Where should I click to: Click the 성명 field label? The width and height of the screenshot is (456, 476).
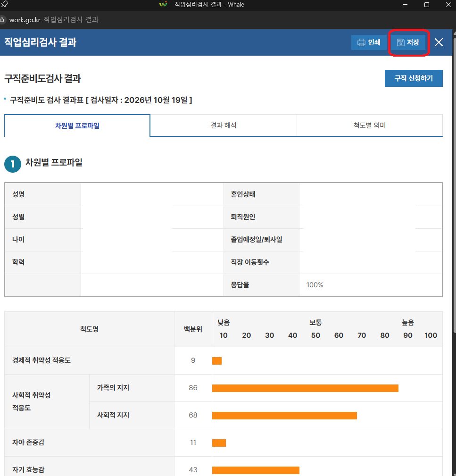coord(18,194)
